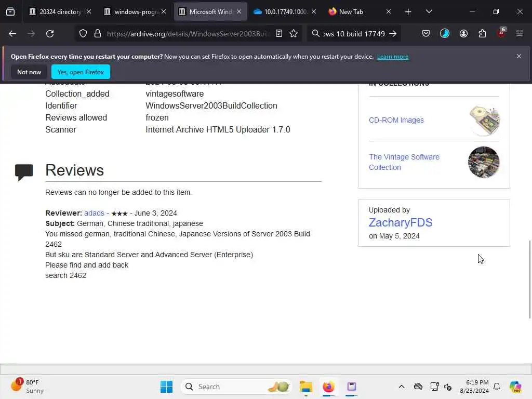Open Copilot preview icon in taskbar
The height and width of the screenshot is (399, 532).
(515, 387)
